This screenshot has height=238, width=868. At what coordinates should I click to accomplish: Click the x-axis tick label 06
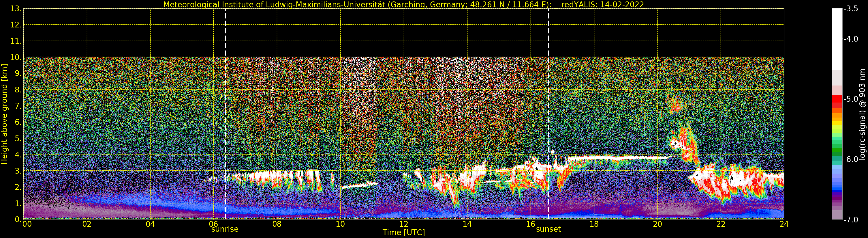click(214, 224)
